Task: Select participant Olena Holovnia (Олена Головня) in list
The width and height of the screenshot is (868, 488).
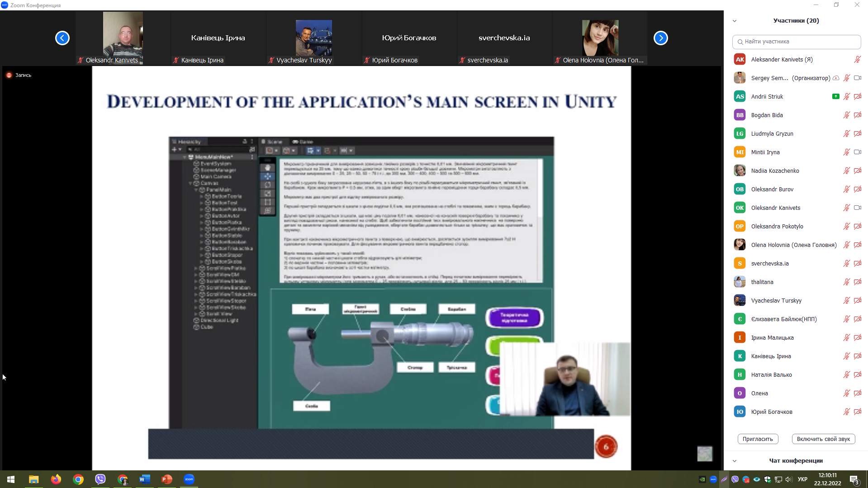Action: (x=796, y=245)
